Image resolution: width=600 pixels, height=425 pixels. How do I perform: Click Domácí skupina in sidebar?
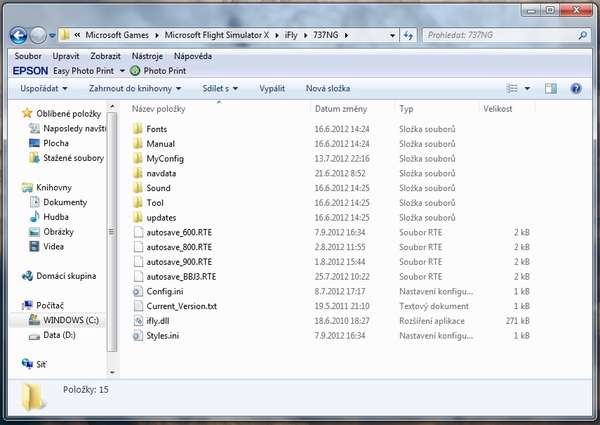tap(66, 276)
